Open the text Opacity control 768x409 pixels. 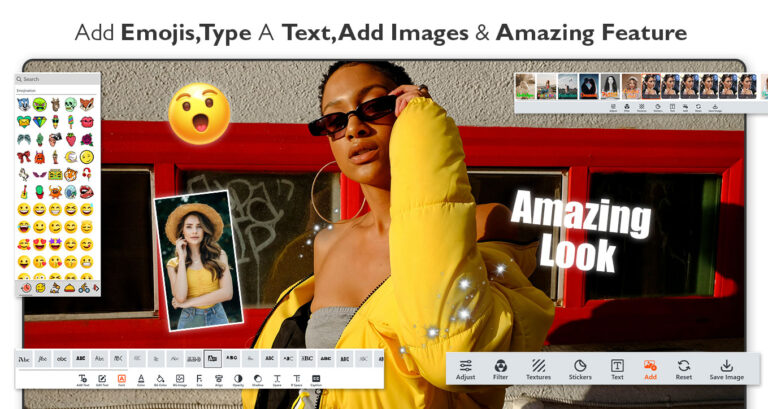[238, 380]
